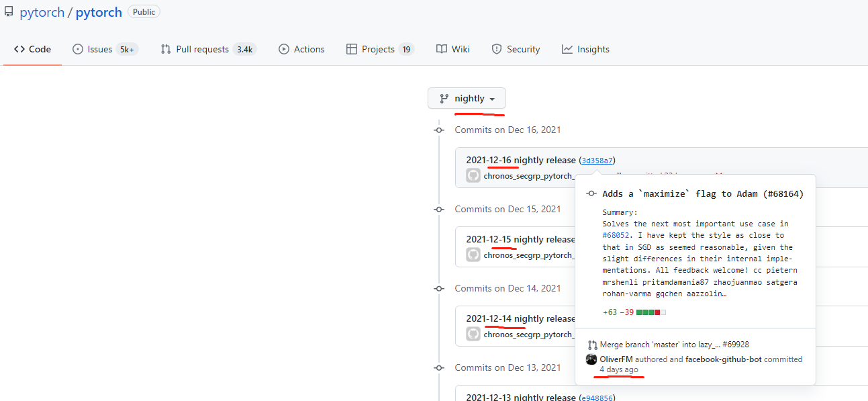
Task: Open the 2021-12-13 nightly release commit
Action: (x=521, y=398)
